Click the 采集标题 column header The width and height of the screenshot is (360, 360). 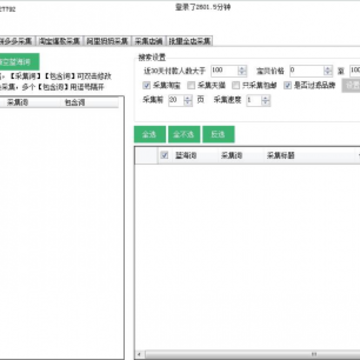(x=310, y=155)
